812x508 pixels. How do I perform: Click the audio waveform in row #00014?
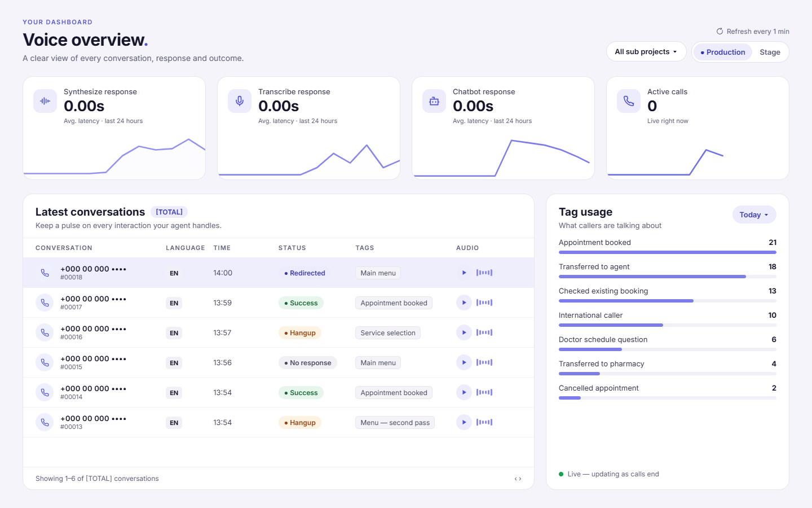(x=484, y=392)
